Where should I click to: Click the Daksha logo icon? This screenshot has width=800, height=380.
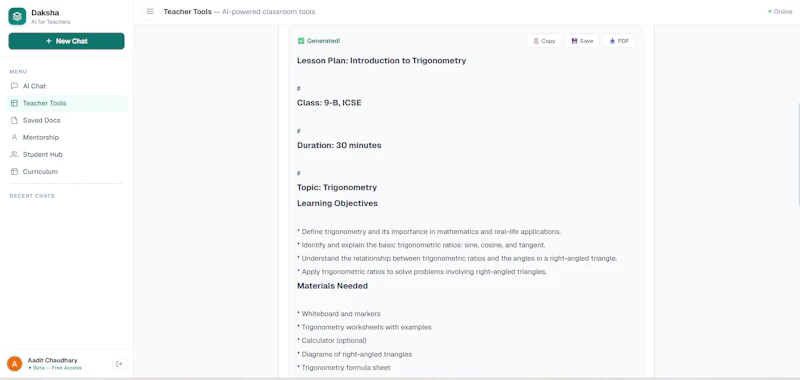pyautogui.click(x=17, y=16)
